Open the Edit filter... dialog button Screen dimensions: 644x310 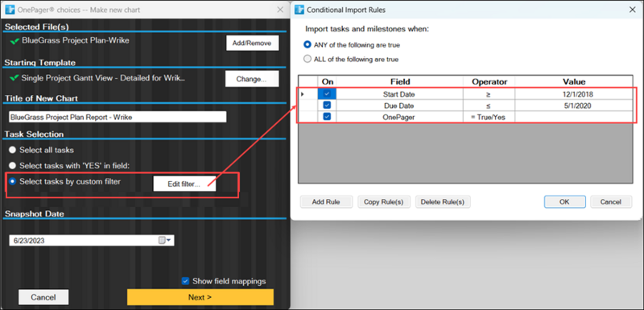pos(184,184)
